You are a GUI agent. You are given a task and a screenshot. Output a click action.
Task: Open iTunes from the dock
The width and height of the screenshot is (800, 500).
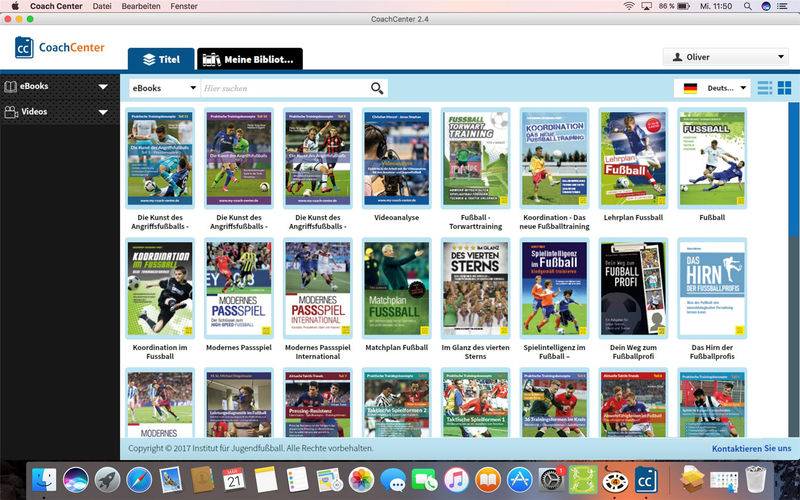(456, 480)
